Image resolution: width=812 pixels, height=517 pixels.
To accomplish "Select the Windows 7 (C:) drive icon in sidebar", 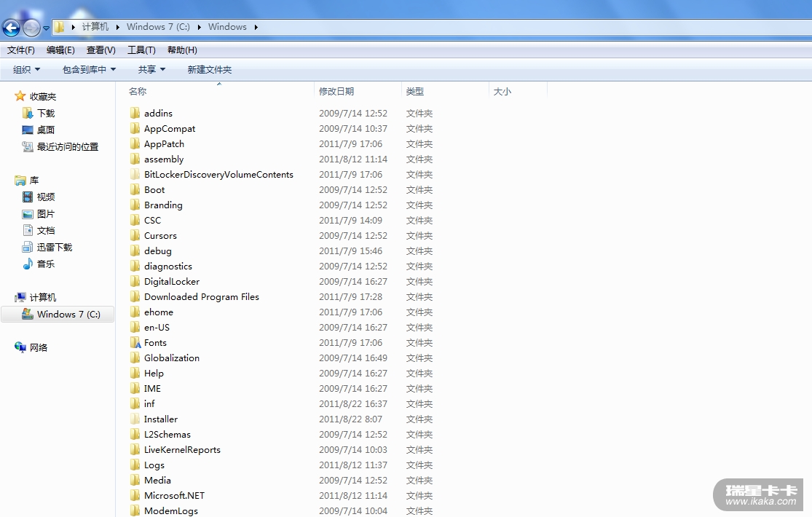I will (28, 314).
